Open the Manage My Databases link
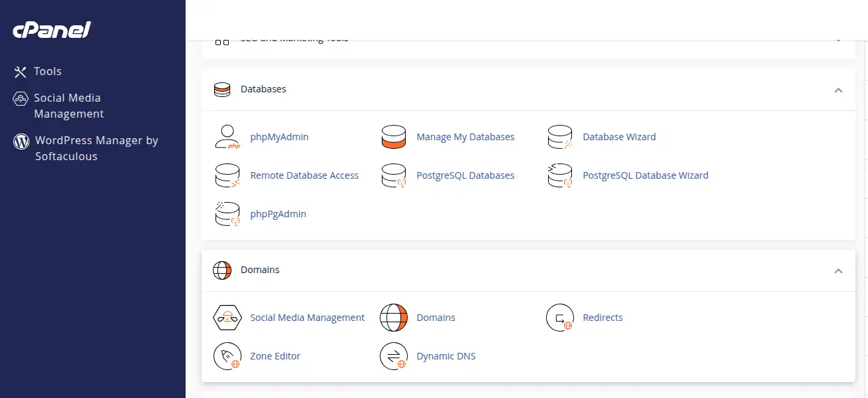 pos(466,137)
